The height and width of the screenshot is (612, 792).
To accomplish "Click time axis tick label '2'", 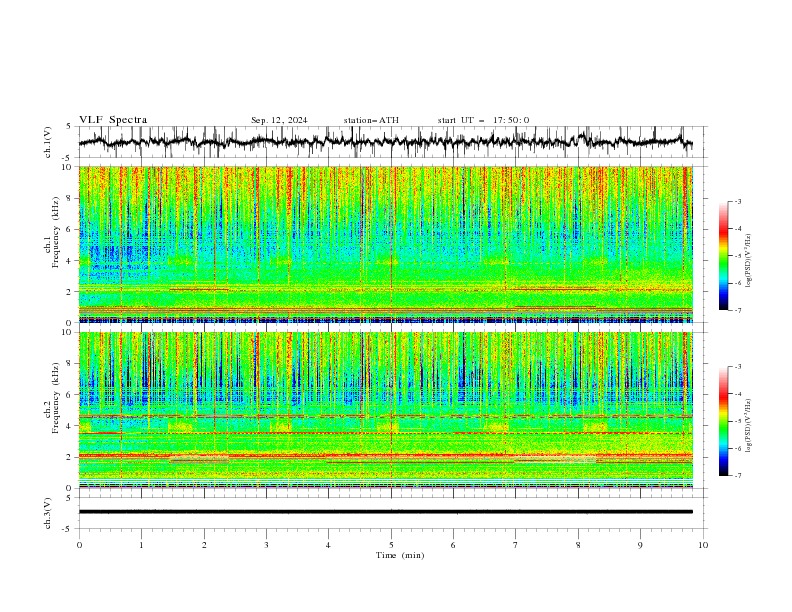I will pos(204,545).
